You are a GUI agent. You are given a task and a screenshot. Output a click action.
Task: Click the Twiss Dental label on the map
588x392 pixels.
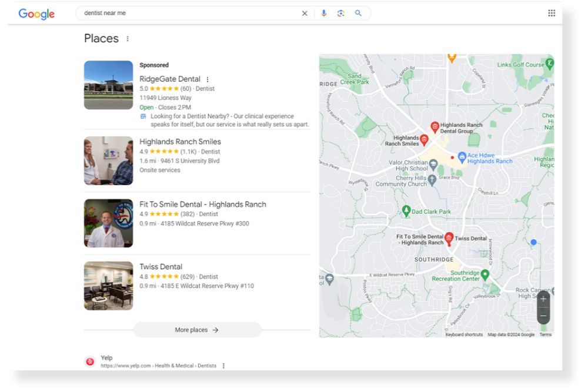(470, 239)
